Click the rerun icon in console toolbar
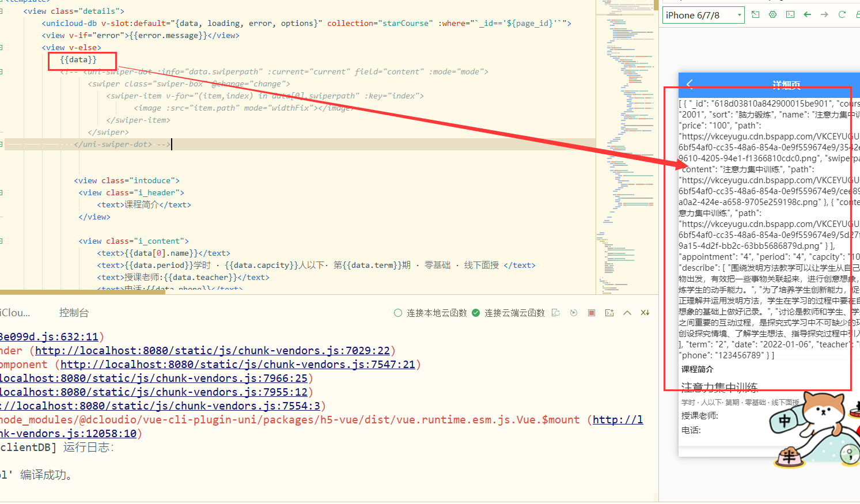This screenshot has height=504, width=860. (573, 313)
